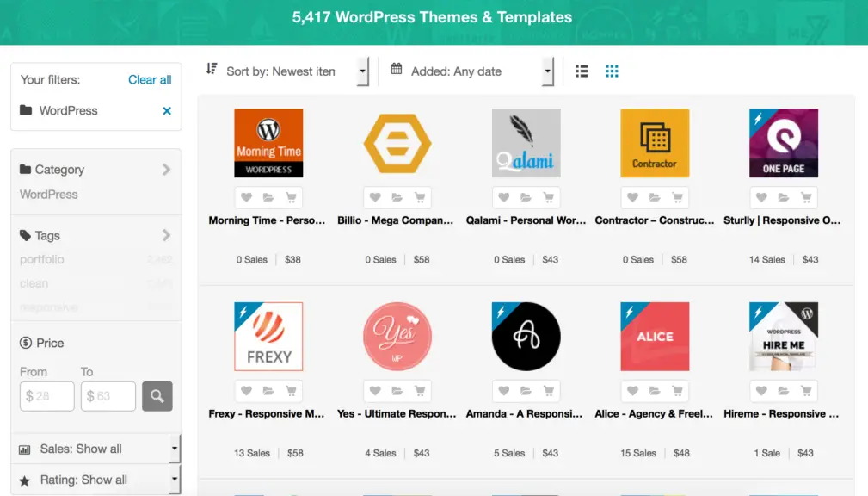
Task: Favorite the Qalami theme with its heart icon
Action: 504,197
